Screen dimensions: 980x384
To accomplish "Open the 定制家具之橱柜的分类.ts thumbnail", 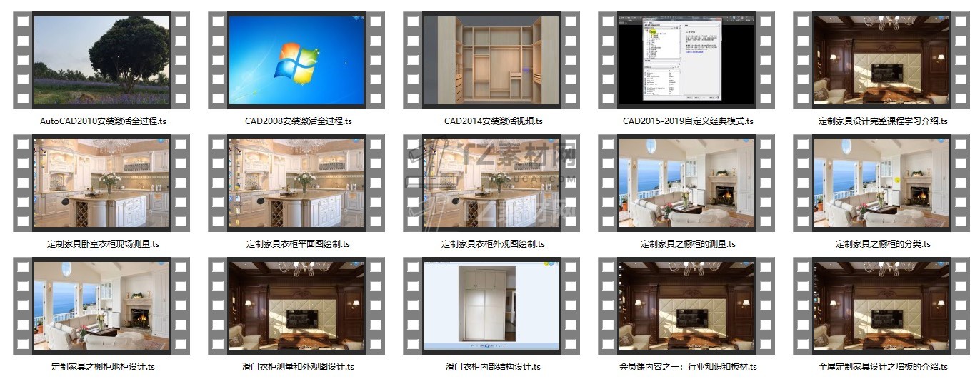I will point(881,183).
